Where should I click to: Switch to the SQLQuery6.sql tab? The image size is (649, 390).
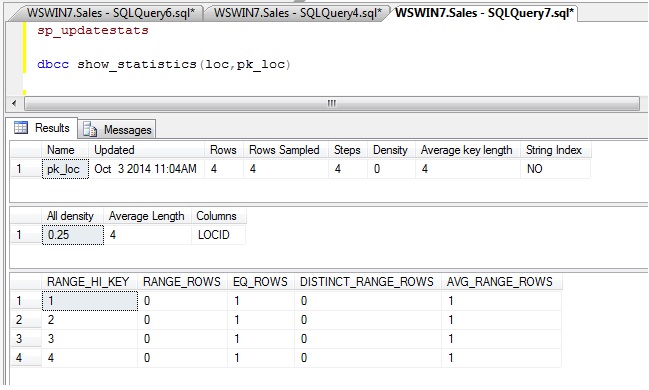111,12
